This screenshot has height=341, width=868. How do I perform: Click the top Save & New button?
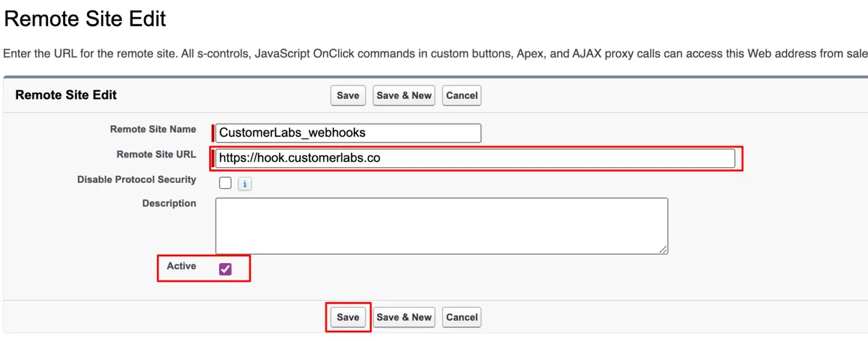[x=404, y=95]
